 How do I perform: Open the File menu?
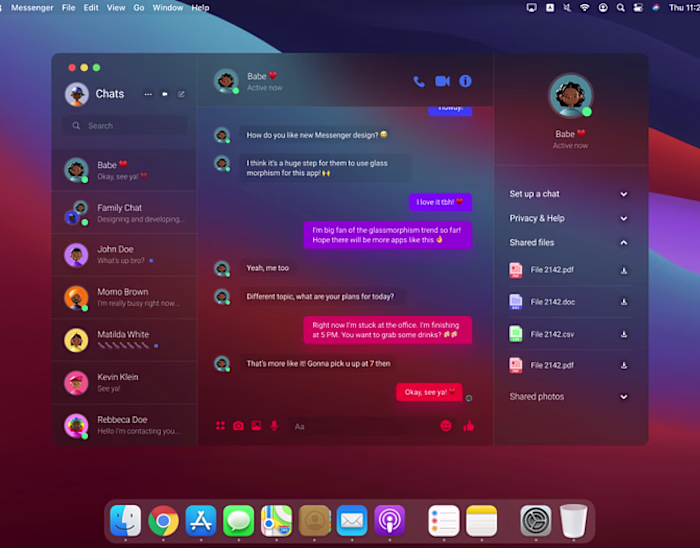click(x=68, y=8)
